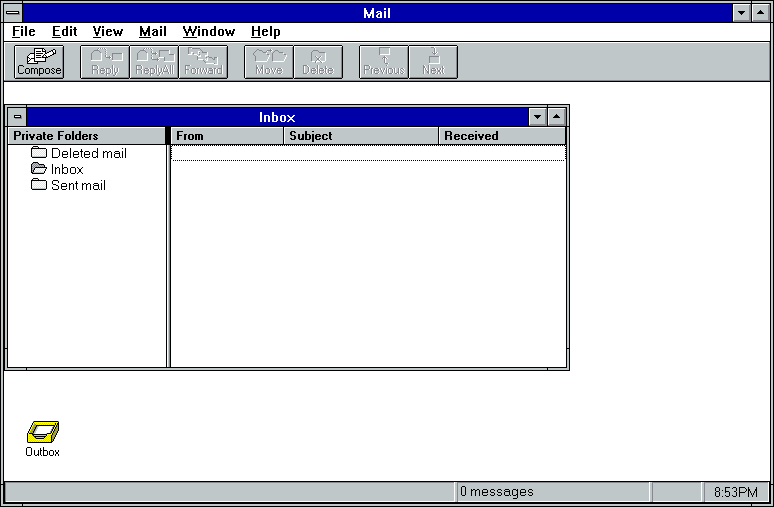The width and height of the screenshot is (774, 507).
Task: Click the Move toolbar icon
Action: point(268,62)
